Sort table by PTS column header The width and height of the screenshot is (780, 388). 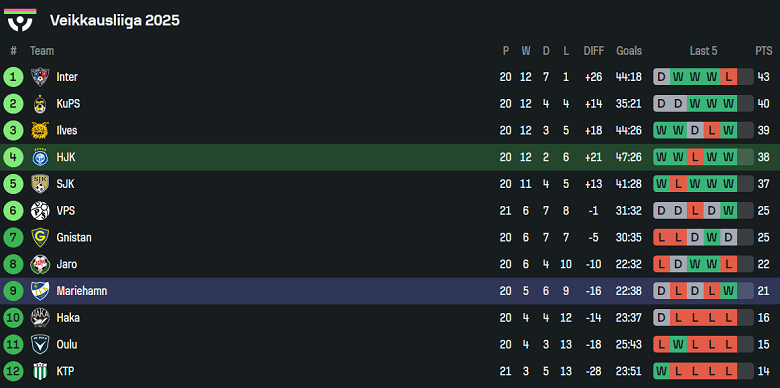point(764,51)
